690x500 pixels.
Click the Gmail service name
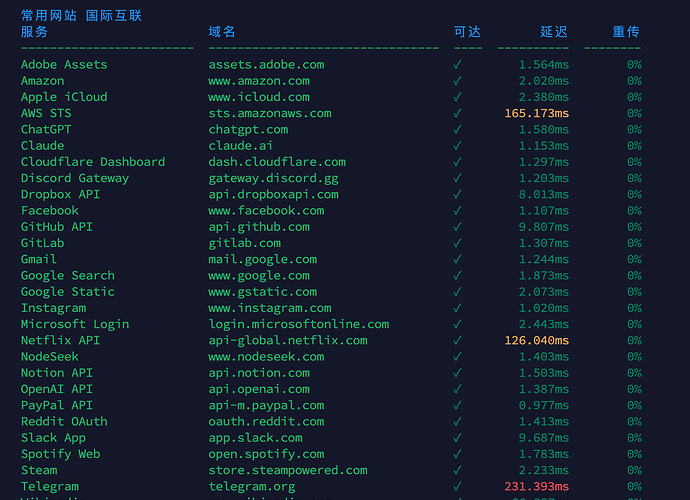39,260
